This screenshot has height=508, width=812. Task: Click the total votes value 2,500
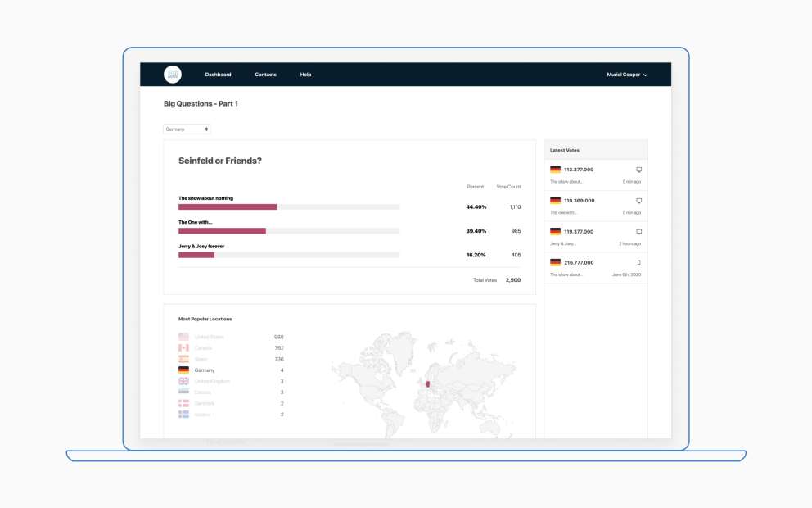point(513,280)
